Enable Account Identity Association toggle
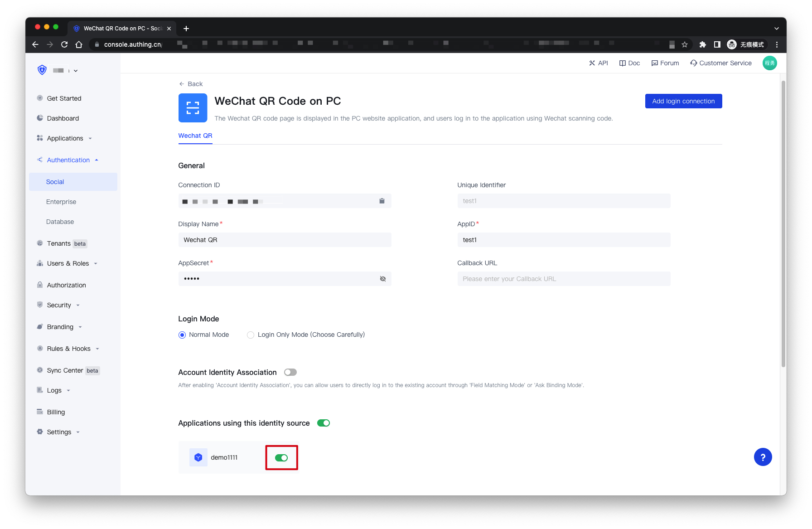 [x=290, y=372]
